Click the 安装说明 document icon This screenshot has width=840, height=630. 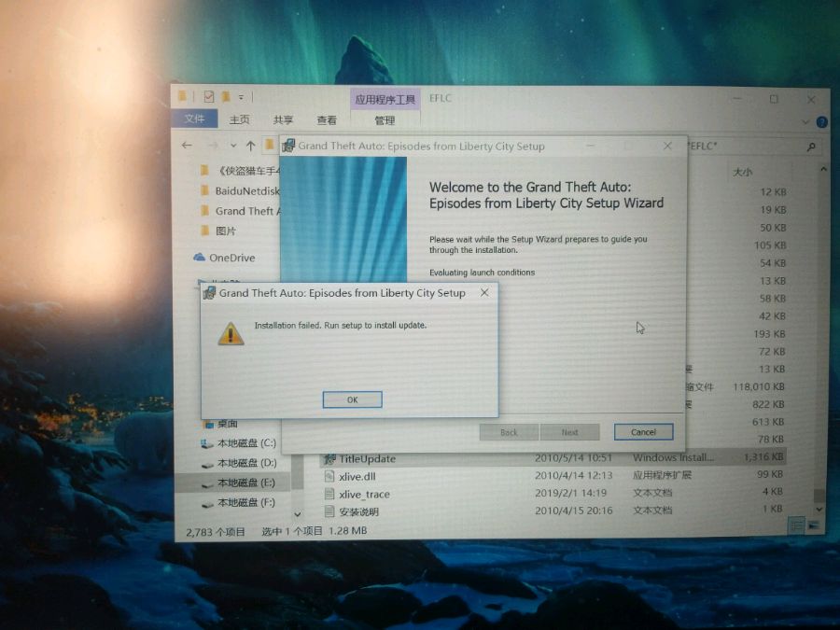(x=329, y=511)
